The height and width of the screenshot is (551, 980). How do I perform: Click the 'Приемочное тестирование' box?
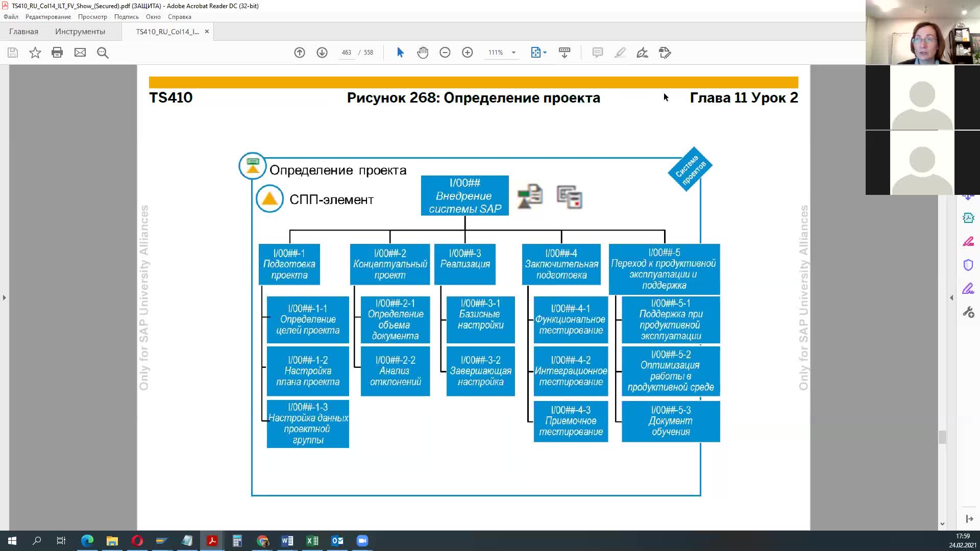tap(571, 421)
